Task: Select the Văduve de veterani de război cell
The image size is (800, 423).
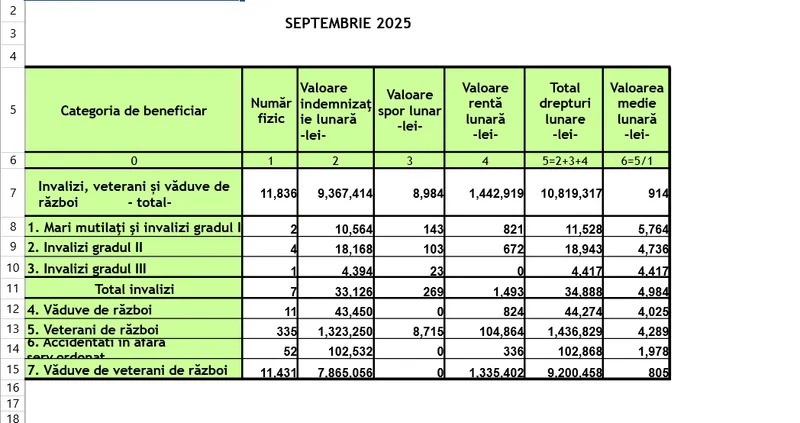Action: tap(134, 370)
